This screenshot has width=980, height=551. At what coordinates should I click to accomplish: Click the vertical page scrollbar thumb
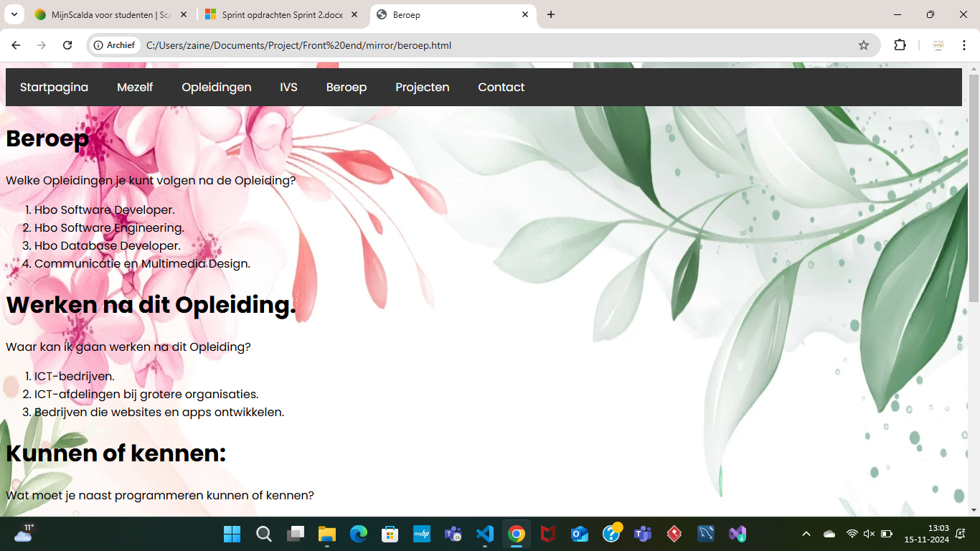click(x=974, y=188)
